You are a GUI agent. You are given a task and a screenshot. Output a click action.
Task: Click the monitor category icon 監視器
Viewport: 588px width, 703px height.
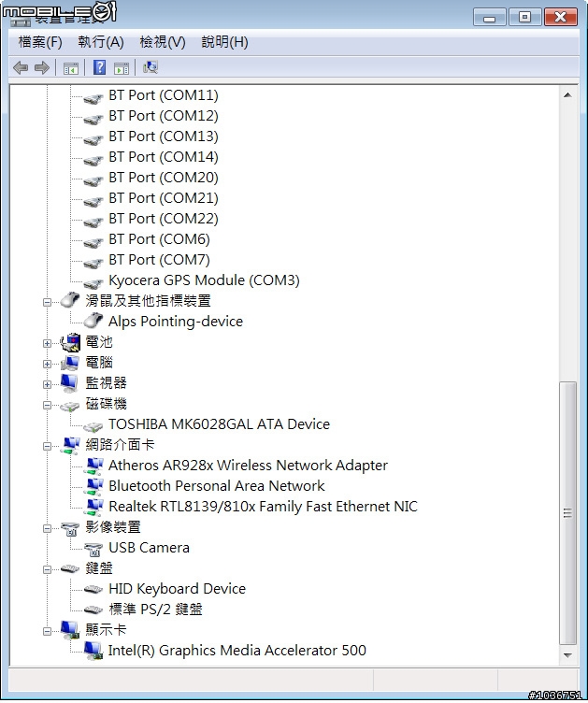coord(69,383)
